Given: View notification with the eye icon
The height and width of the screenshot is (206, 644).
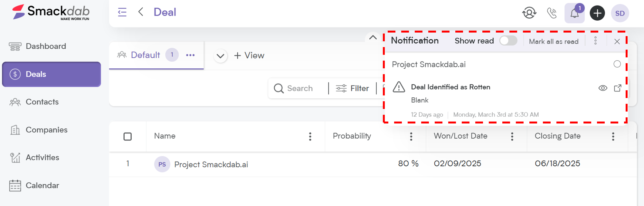Looking at the screenshot, I should tap(603, 88).
